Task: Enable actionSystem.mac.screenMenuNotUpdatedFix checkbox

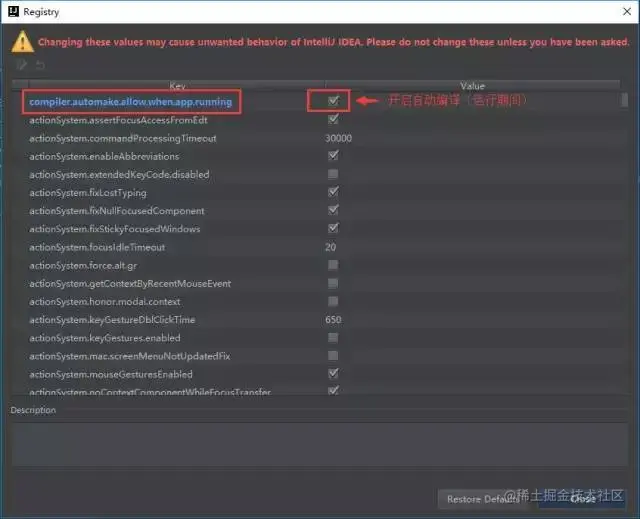Action: (333, 356)
